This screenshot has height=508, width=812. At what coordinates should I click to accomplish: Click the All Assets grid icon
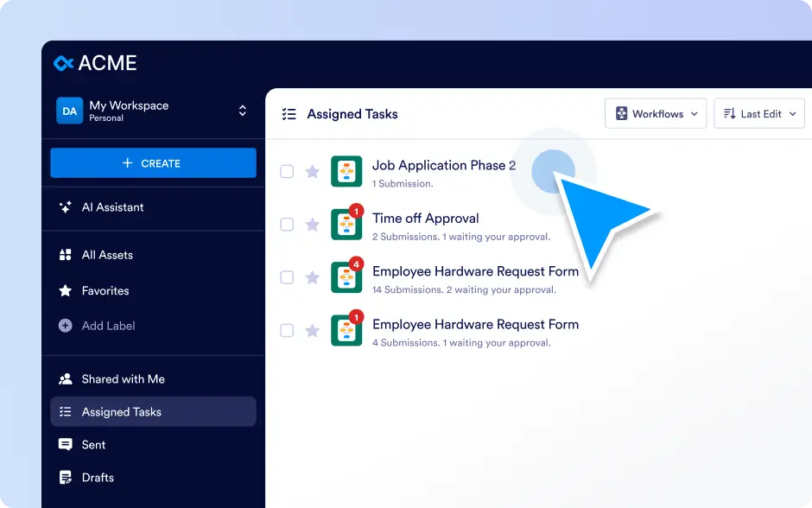click(x=66, y=255)
